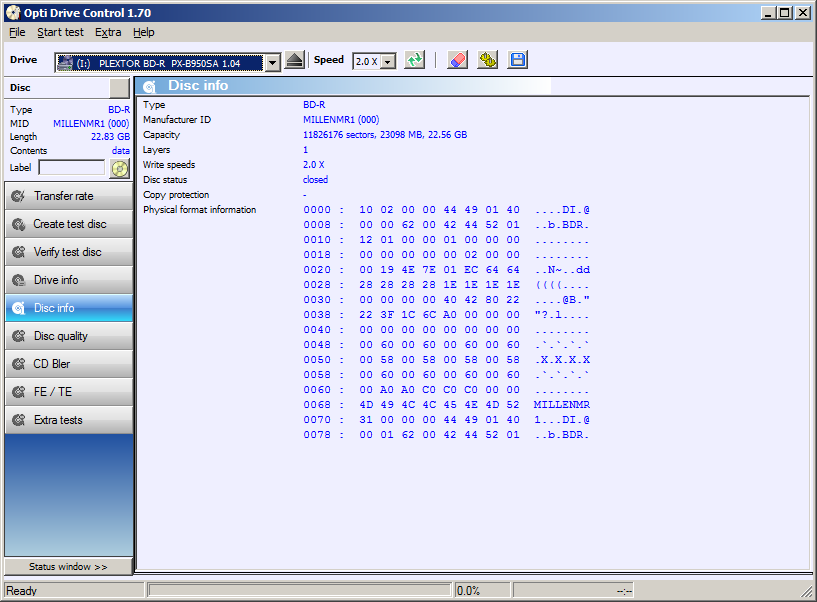Viewport: 817px width, 602px height.
Task: Click the save floppy disk icon
Action: pos(517,60)
